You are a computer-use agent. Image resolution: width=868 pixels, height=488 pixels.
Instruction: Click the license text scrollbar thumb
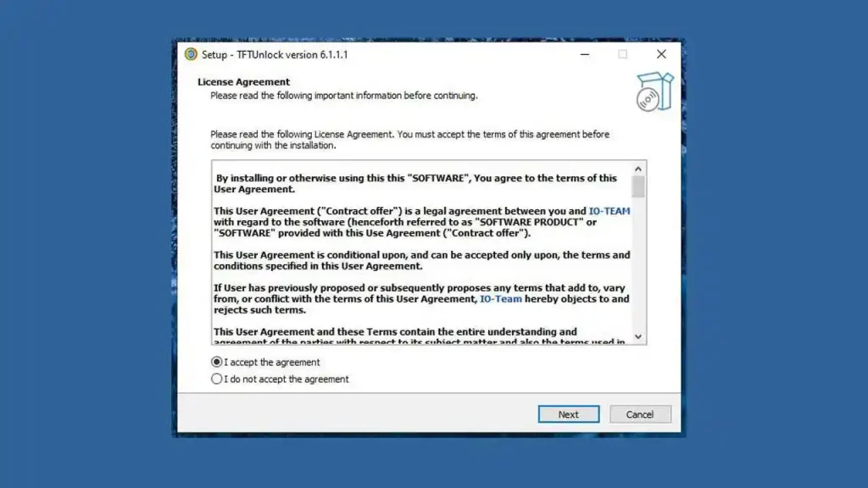(638, 186)
